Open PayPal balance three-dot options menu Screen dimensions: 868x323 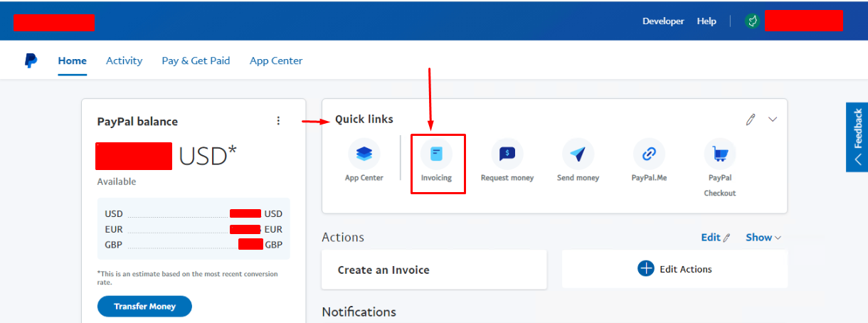(x=278, y=121)
